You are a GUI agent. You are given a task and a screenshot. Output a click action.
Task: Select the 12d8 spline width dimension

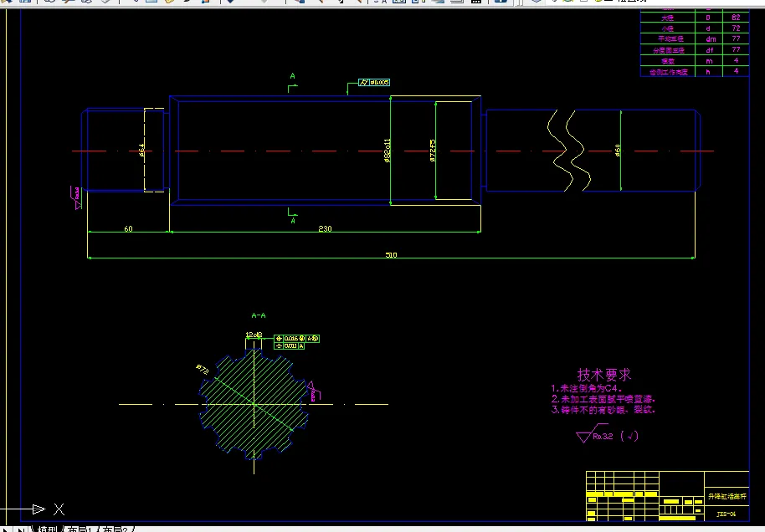[x=254, y=335]
